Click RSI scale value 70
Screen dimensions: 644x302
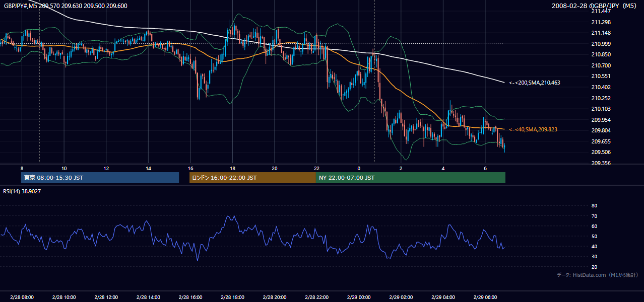pos(594,216)
